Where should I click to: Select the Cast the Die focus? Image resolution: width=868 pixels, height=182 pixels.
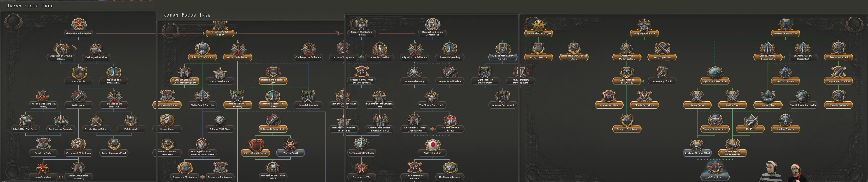79,76
